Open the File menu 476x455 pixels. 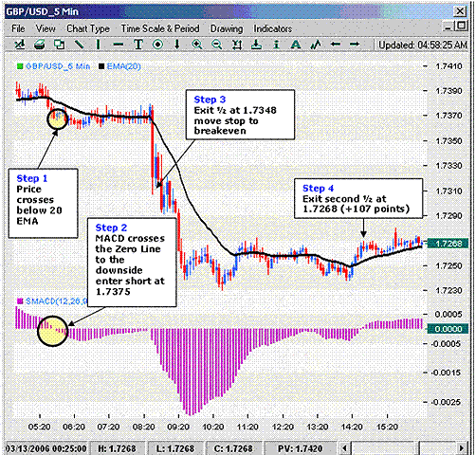[x=18, y=28]
